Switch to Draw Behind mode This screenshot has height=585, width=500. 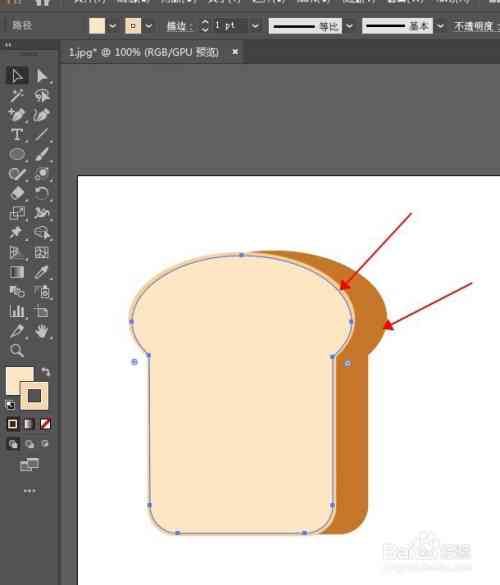[x=29, y=444]
